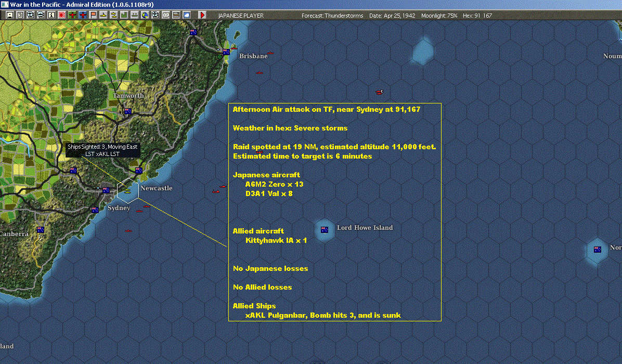Click the red plane on green background icon
Viewport: 622px width, 364px height.
pyautogui.click(x=72, y=15)
